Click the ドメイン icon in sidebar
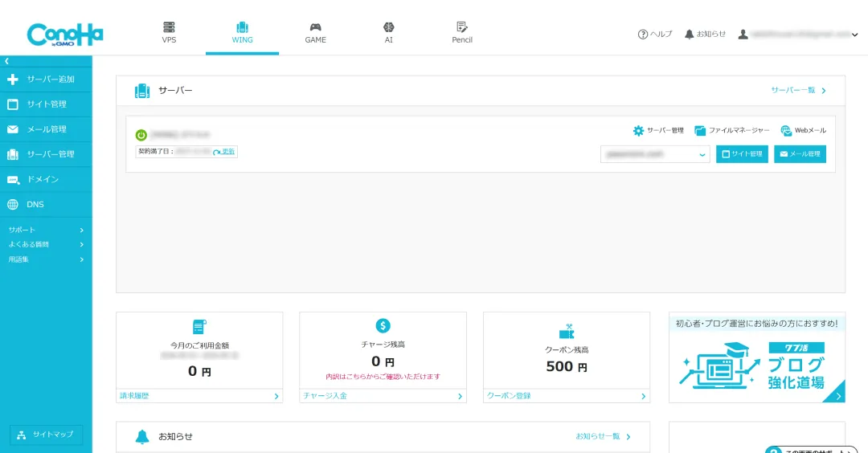868x453 pixels. [13, 180]
